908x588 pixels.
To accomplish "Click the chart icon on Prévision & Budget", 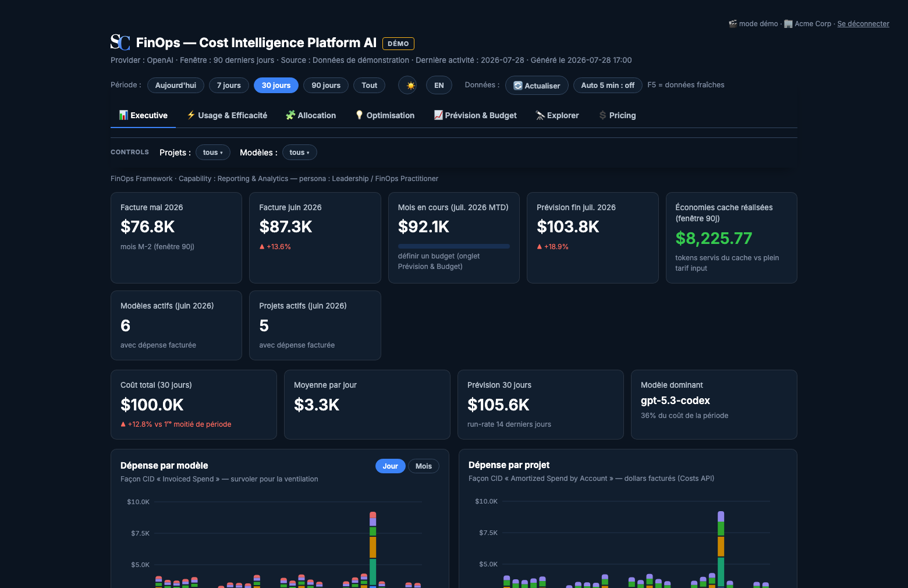I will (x=438, y=115).
